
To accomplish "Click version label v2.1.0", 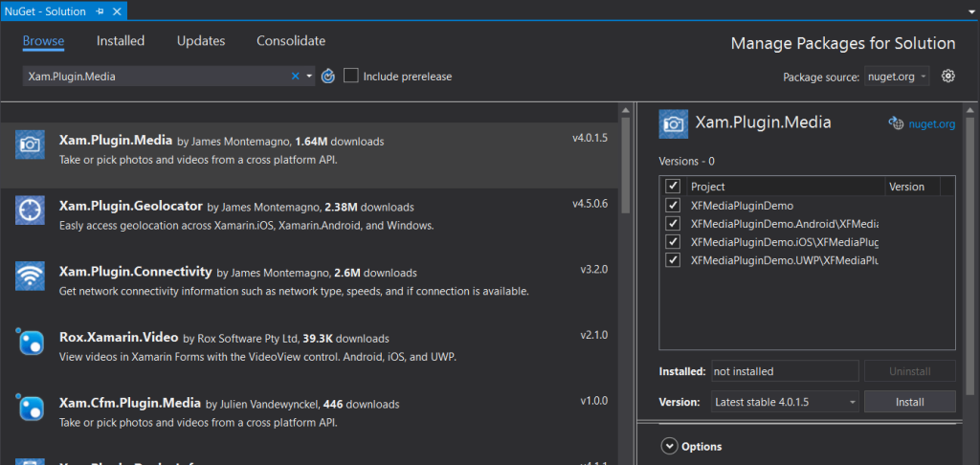I will pyautogui.click(x=594, y=335).
